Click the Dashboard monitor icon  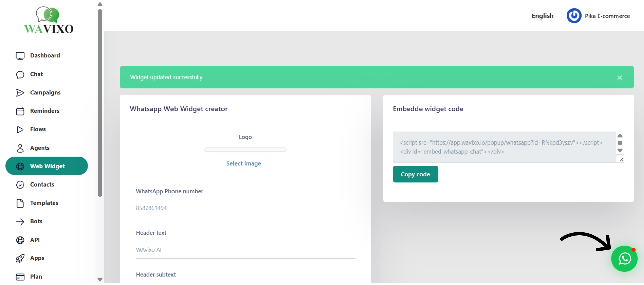(x=20, y=56)
